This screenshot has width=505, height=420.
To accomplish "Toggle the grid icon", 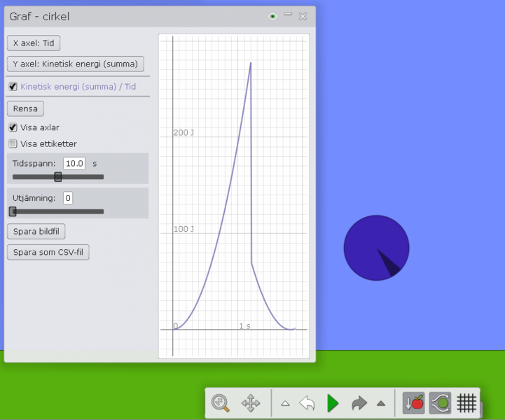I will 466,403.
